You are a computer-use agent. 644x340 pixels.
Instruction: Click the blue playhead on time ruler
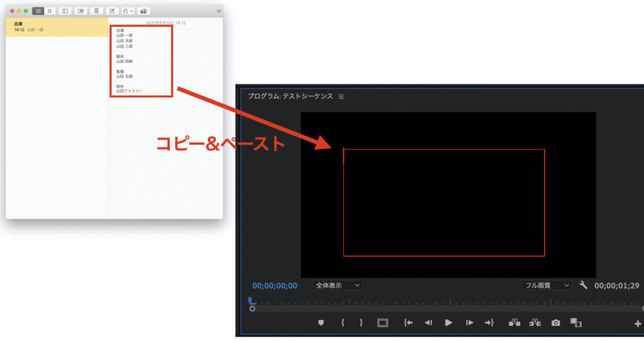tap(252, 301)
